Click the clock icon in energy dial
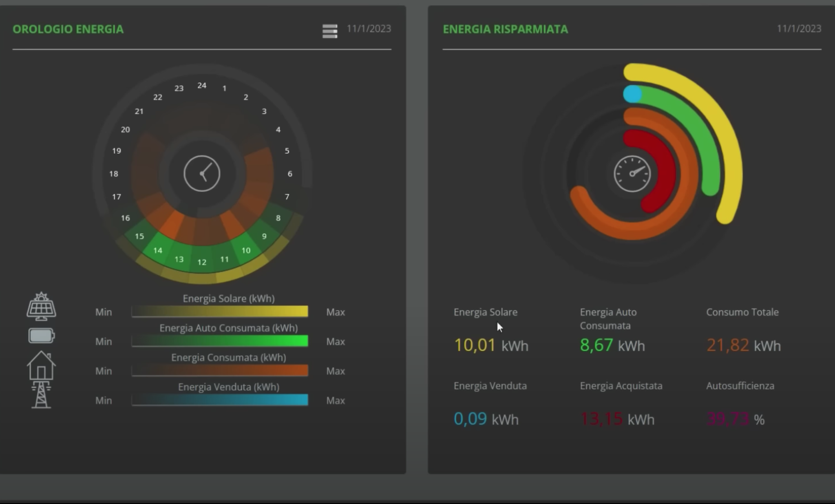Viewport: 835px width, 504px height. (x=202, y=174)
